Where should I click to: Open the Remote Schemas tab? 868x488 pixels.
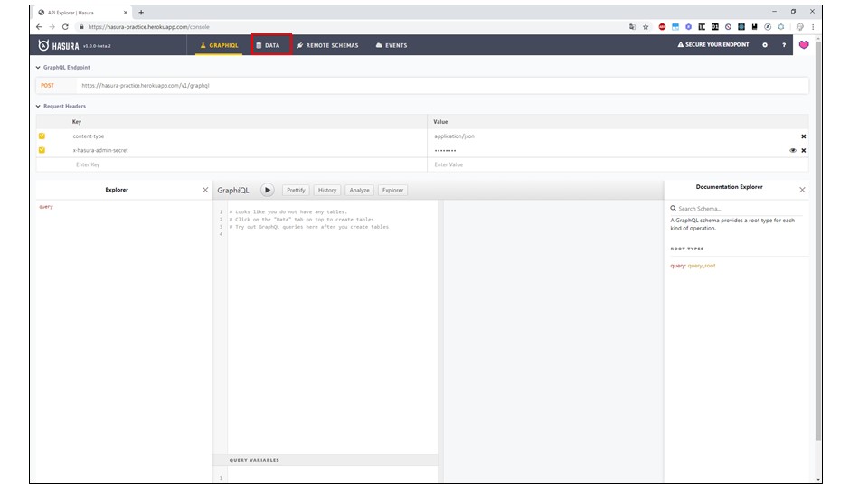click(327, 45)
